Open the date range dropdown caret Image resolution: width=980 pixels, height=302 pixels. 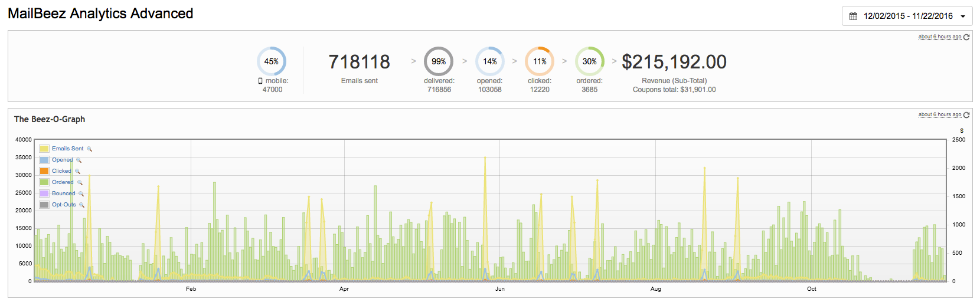963,17
